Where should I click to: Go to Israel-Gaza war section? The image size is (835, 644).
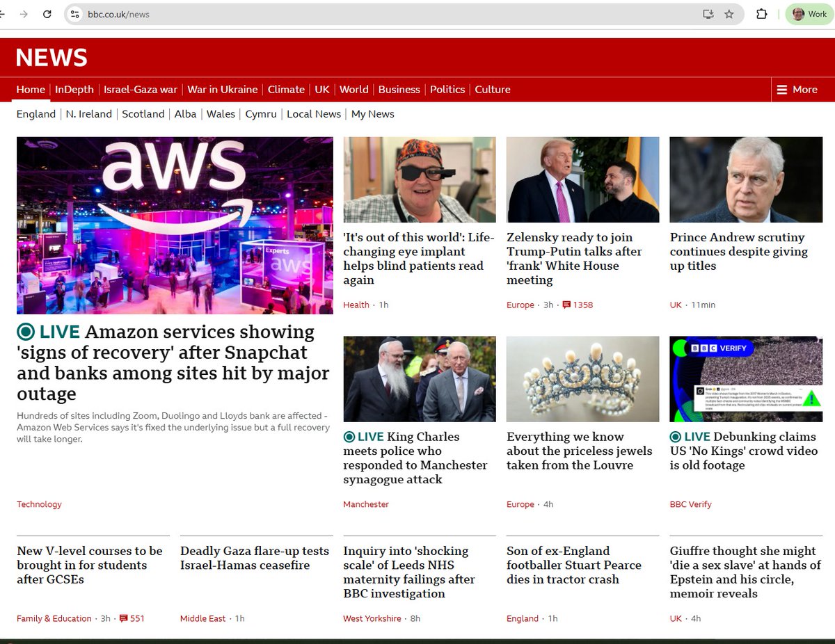point(141,89)
